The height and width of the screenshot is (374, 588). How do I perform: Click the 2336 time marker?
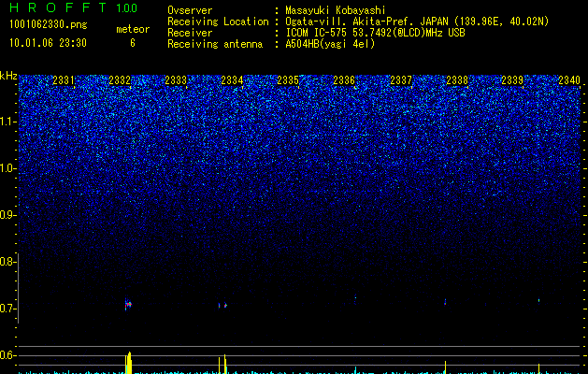click(344, 79)
